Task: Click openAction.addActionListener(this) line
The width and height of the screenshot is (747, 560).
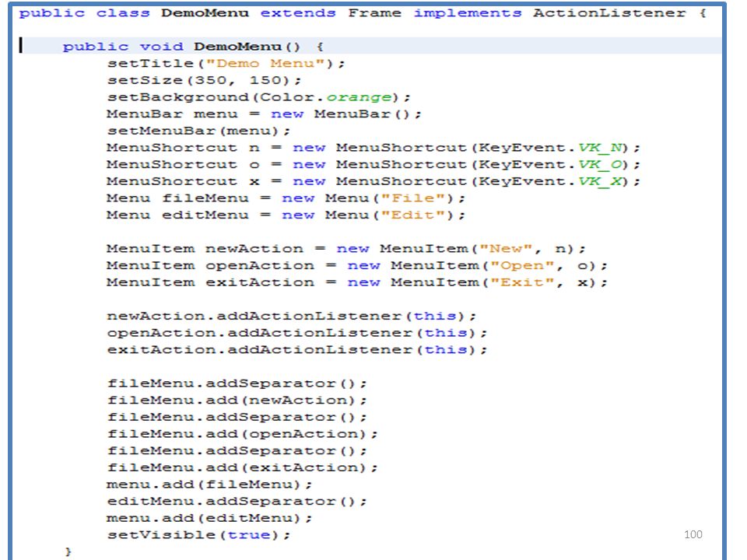Action: click(297, 333)
